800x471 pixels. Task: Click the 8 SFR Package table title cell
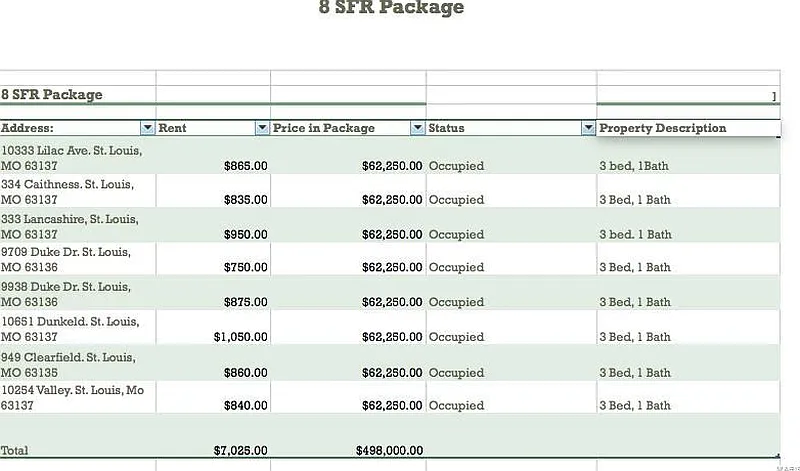(52, 95)
